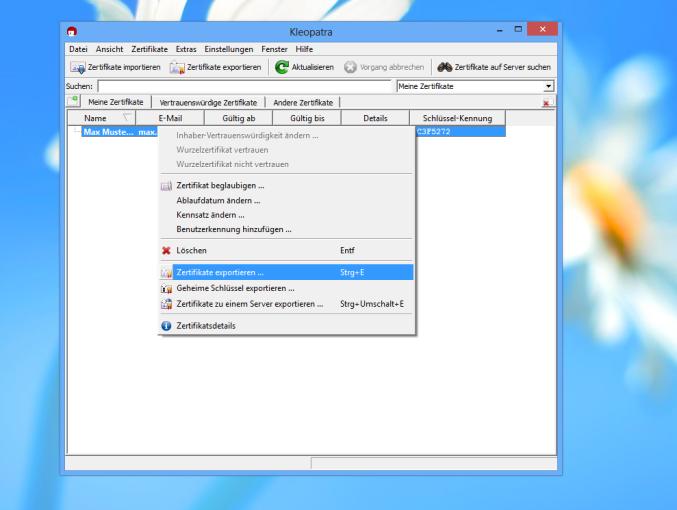The height and width of the screenshot is (510, 677).
Task: Click Zertifikate importieren toolbar label
Action: coord(124,67)
